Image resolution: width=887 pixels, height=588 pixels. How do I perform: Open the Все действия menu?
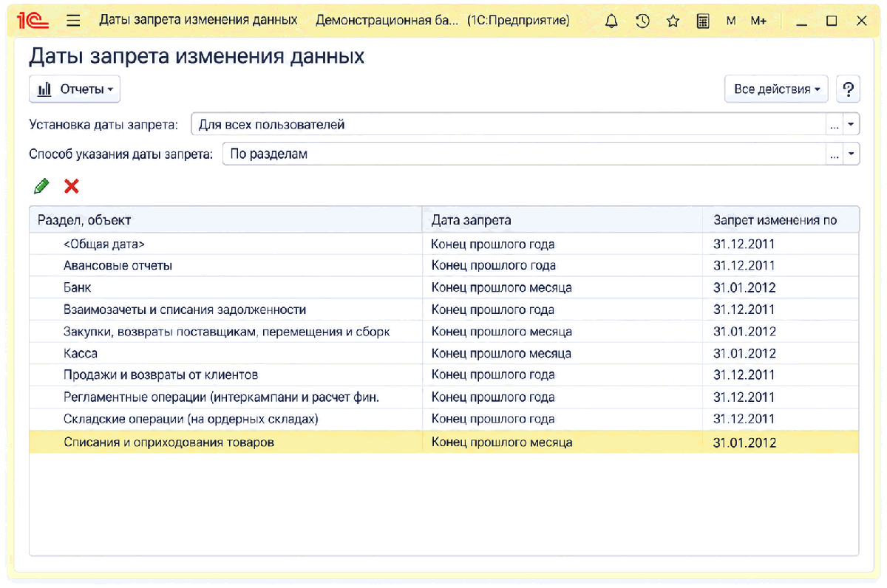click(777, 89)
